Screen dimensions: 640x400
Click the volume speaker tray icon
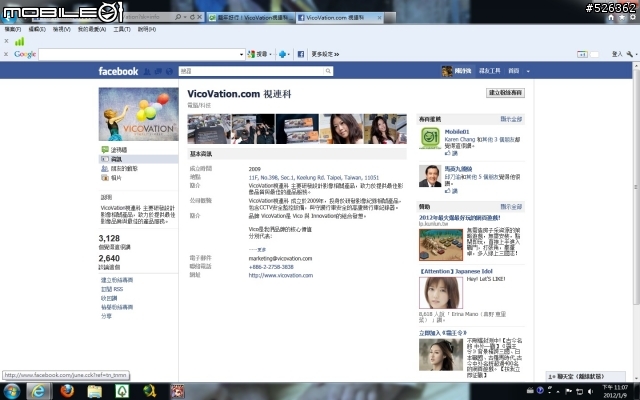[590, 391]
